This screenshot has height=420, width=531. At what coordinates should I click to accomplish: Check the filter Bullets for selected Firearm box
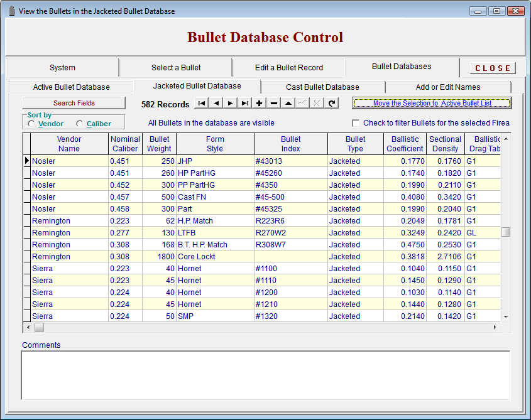pos(356,123)
